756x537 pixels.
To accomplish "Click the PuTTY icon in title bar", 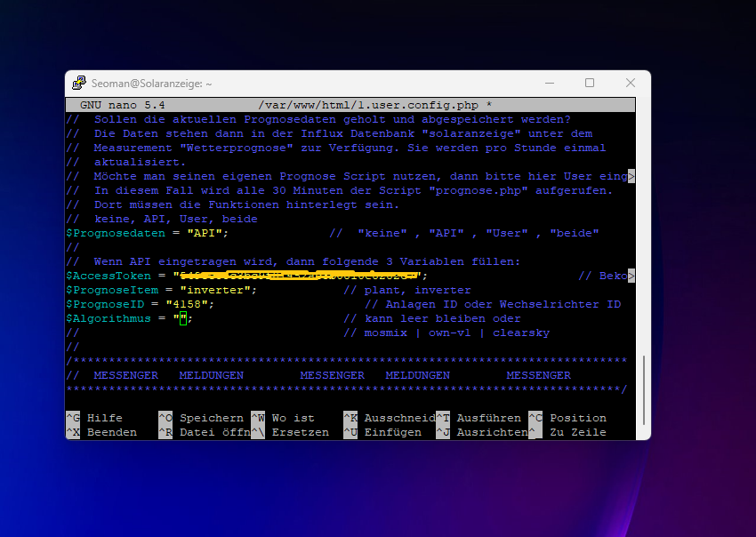I will pyautogui.click(x=78, y=83).
